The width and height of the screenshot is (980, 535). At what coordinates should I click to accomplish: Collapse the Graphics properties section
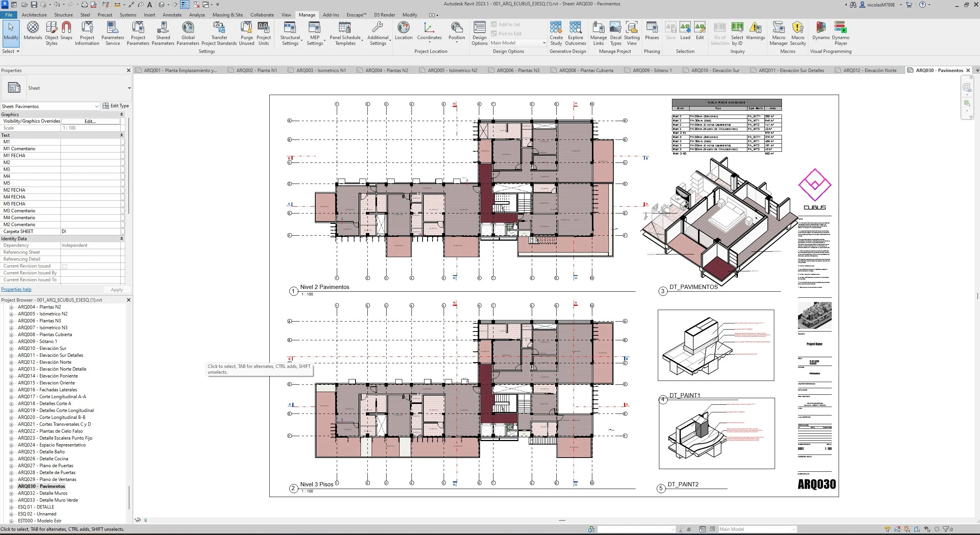121,115
